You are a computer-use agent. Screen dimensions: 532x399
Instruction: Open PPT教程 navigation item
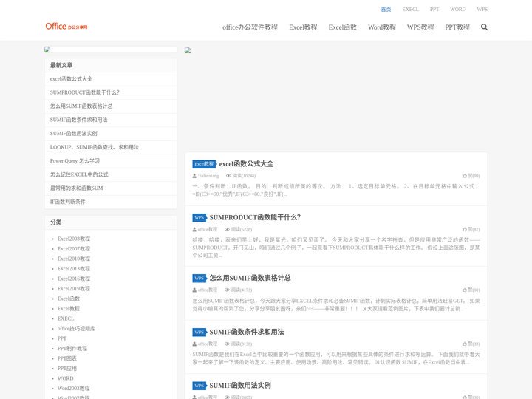pyautogui.click(x=457, y=27)
